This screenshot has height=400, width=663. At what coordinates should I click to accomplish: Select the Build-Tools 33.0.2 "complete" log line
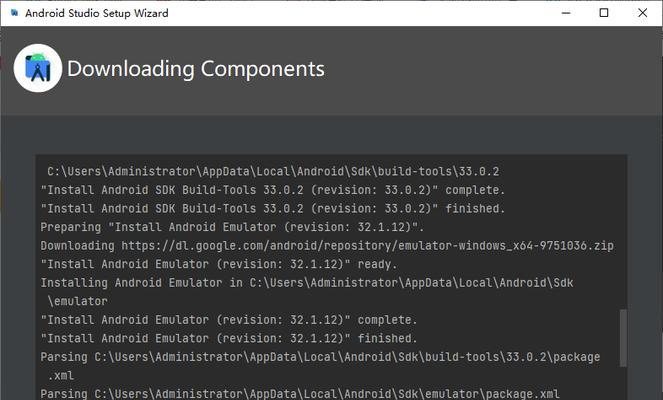273,190
